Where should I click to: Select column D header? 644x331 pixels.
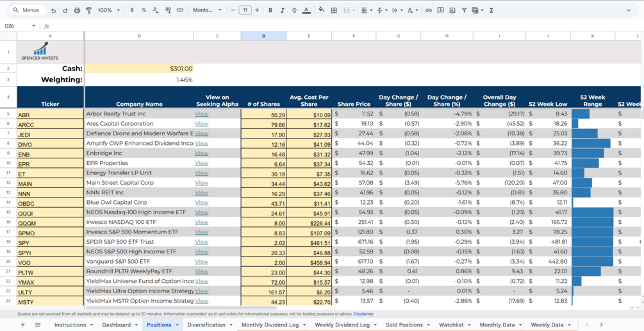pyautogui.click(x=263, y=36)
